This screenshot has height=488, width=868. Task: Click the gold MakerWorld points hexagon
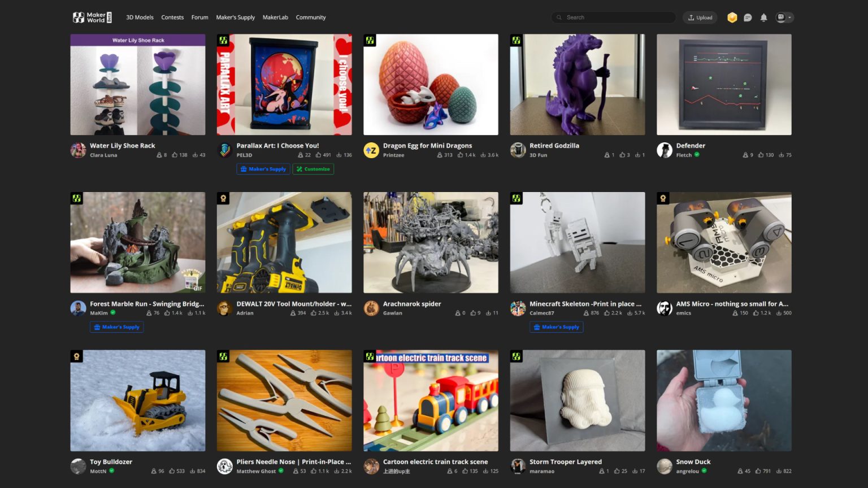click(732, 18)
